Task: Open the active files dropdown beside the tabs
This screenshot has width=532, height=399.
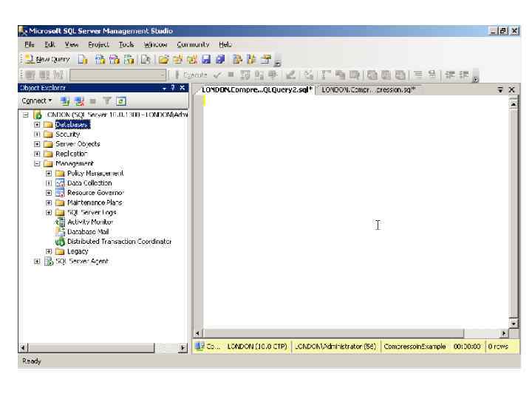Action: point(499,90)
